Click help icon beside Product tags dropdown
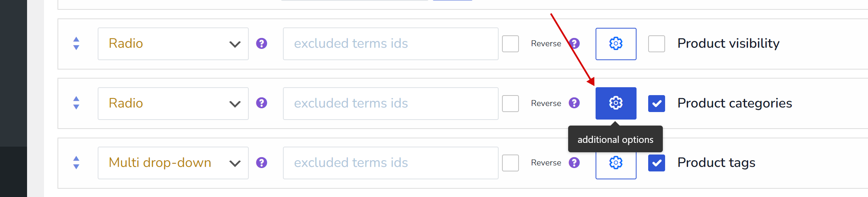This screenshot has width=868, height=197. pos(262,162)
